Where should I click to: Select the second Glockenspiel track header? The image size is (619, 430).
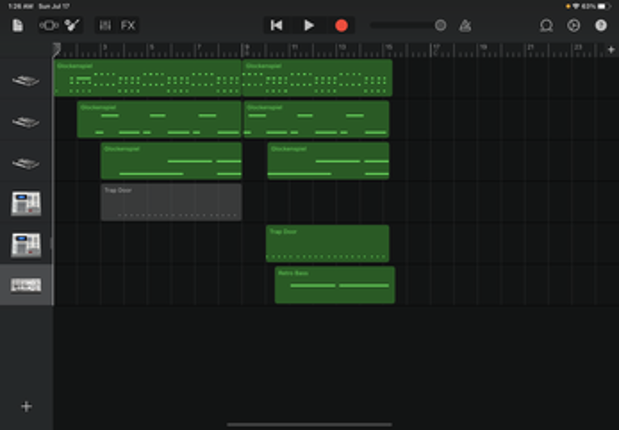pyautogui.click(x=26, y=122)
